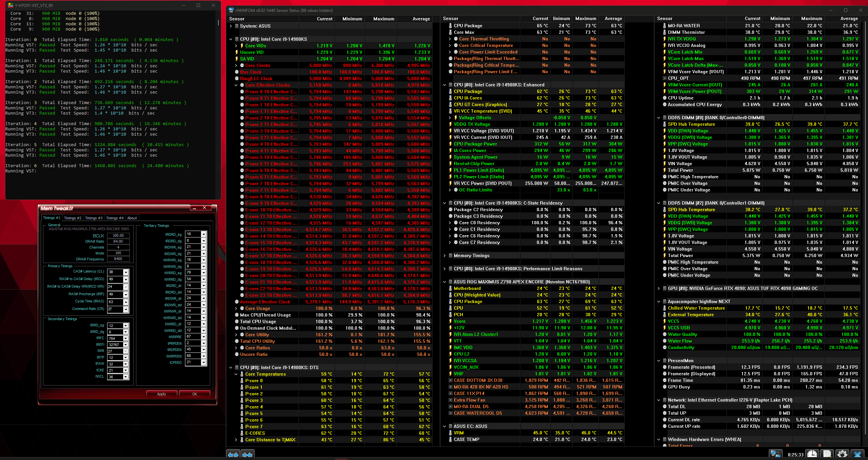The width and height of the screenshot is (868, 460).
Task: Click the expand-columns arrows icon in HWiNFO toolbar
Action: coord(233,455)
